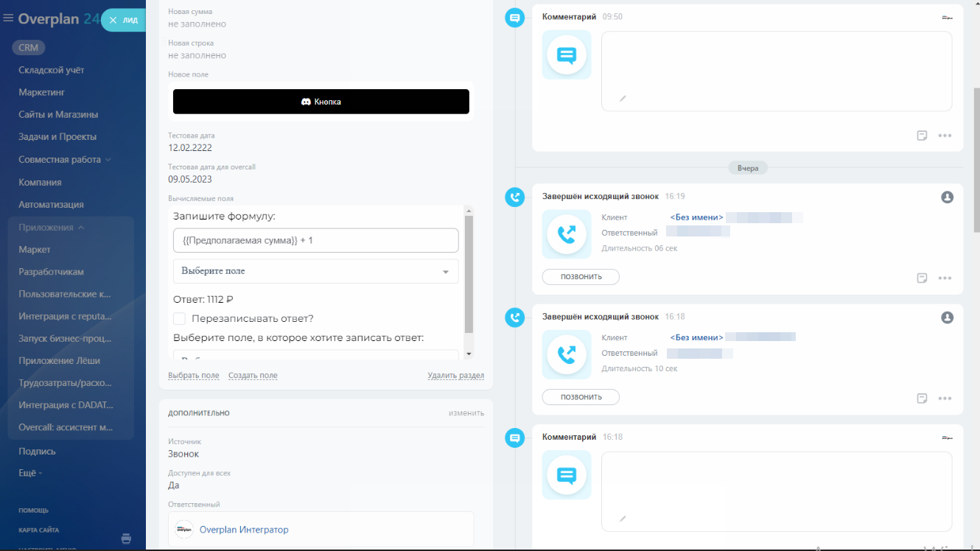Click the note icon on the 16:18 call card
The width and height of the screenshot is (980, 551).
[x=922, y=399]
